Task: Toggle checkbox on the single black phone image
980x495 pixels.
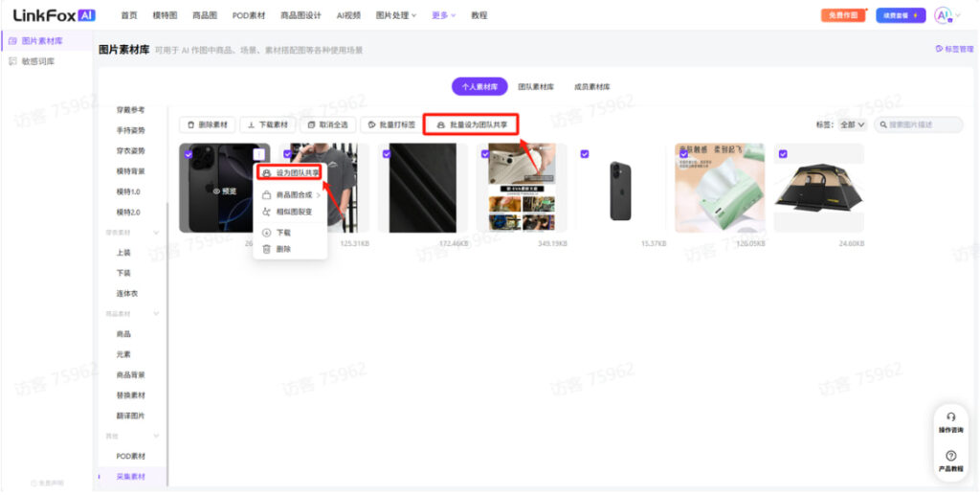Action: pos(585,153)
